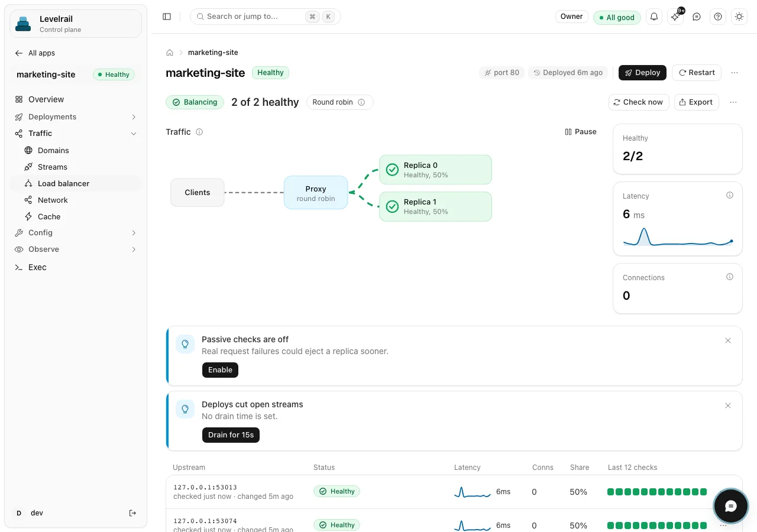Toggle the sidebar panel icon

(167, 17)
